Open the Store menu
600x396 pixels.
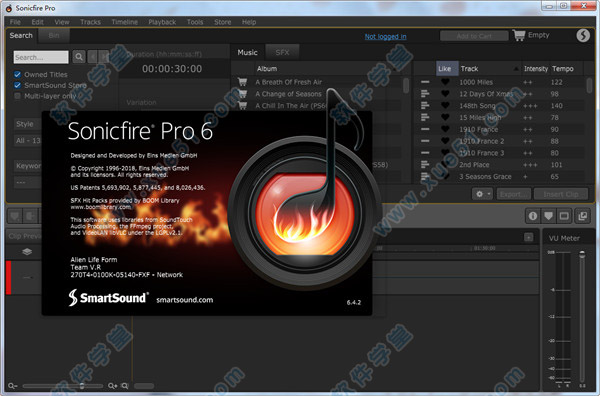click(222, 22)
